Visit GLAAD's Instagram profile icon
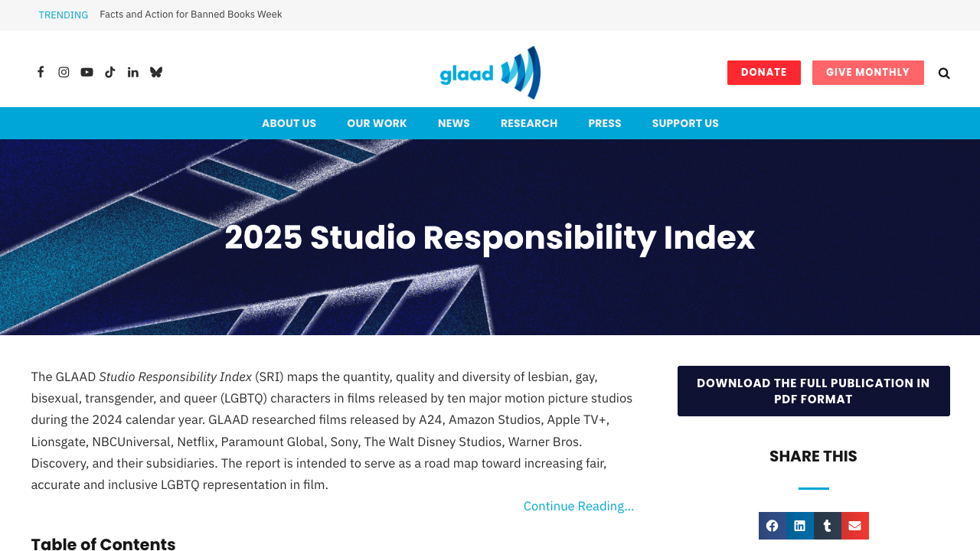The height and width of the screenshot is (551, 980). (64, 72)
